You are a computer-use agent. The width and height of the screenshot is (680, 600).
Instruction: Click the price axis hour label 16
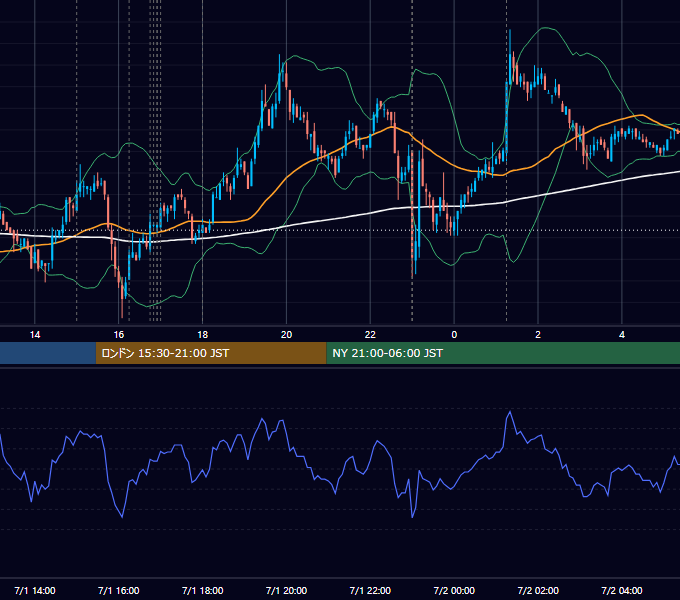click(118, 335)
